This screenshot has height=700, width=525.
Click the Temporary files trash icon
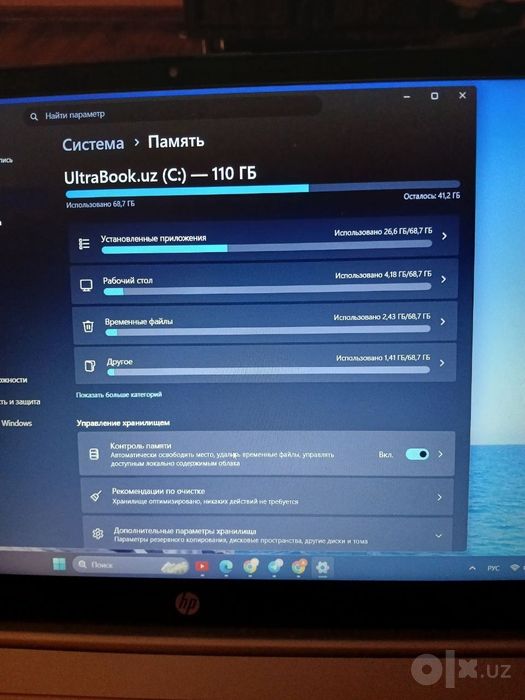coord(88,327)
